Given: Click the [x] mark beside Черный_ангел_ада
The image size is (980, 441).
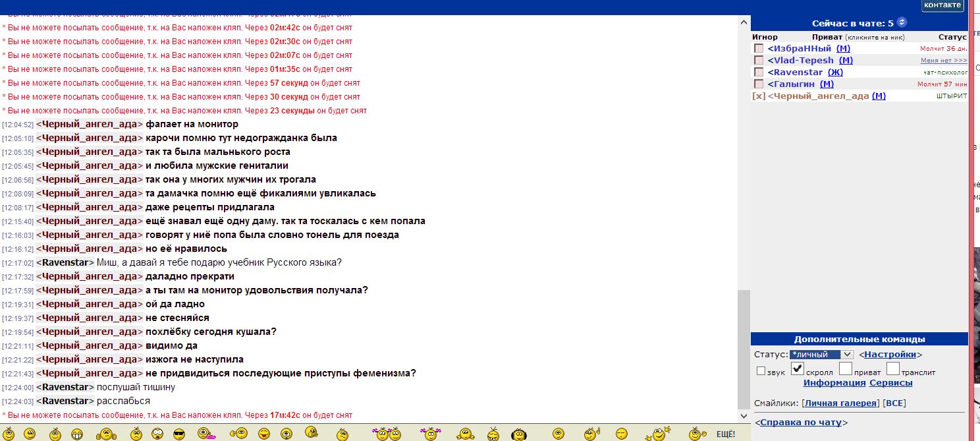Looking at the screenshot, I should point(759,96).
